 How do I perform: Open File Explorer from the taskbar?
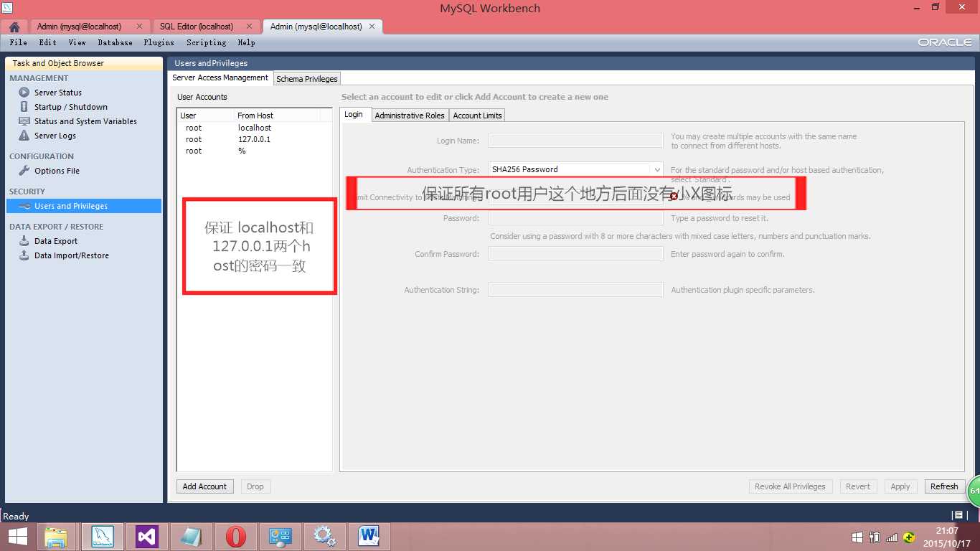pos(56,537)
